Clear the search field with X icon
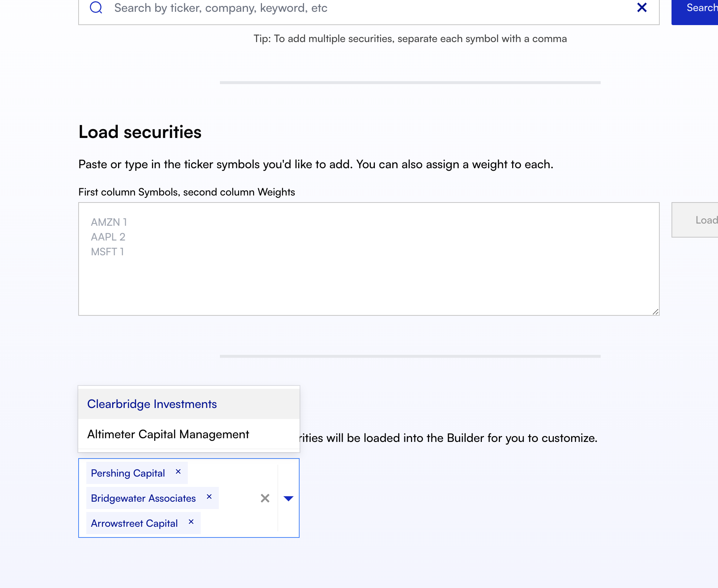 tap(642, 7)
